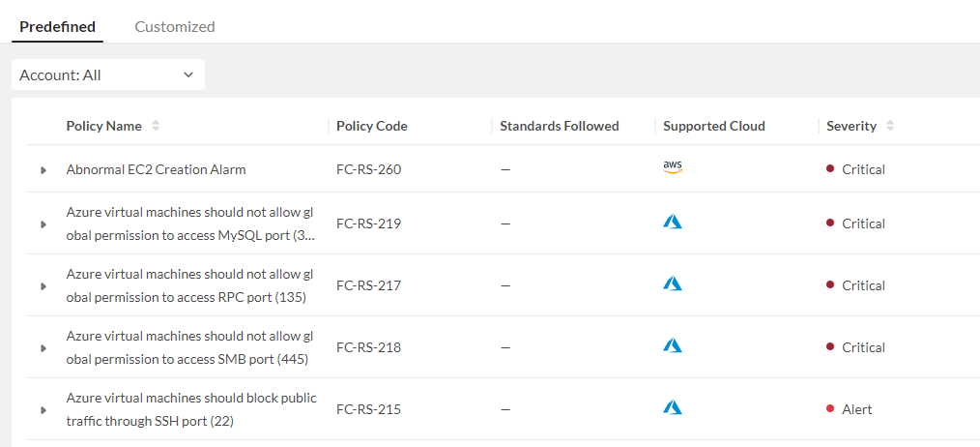The height and width of the screenshot is (447, 980).
Task: Click the Azure icon in FC-RS-218 row
Action: click(673, 346)
